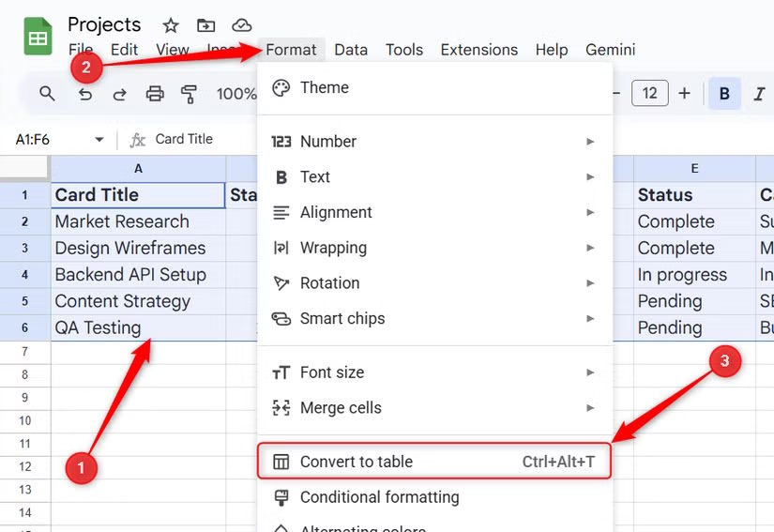Click the undo arrow icon

pos(85,94)
